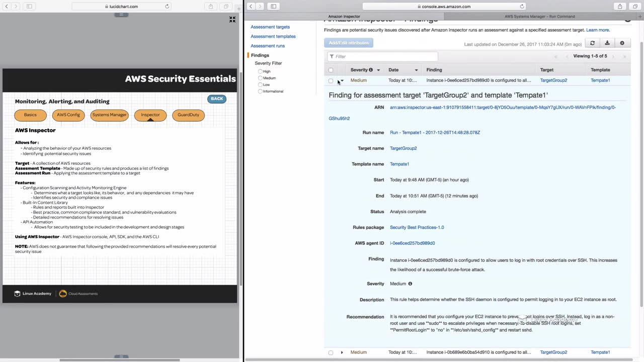Select the Informational severity filter

260,91
